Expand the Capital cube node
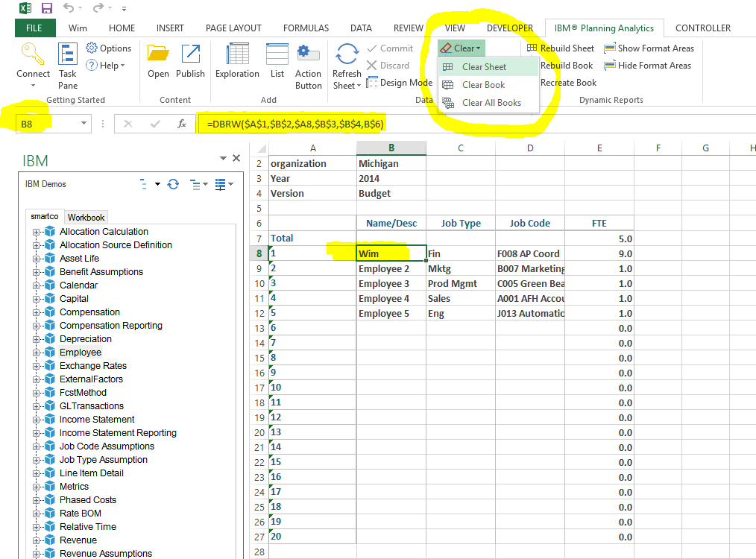 click(x=36, y=300)
